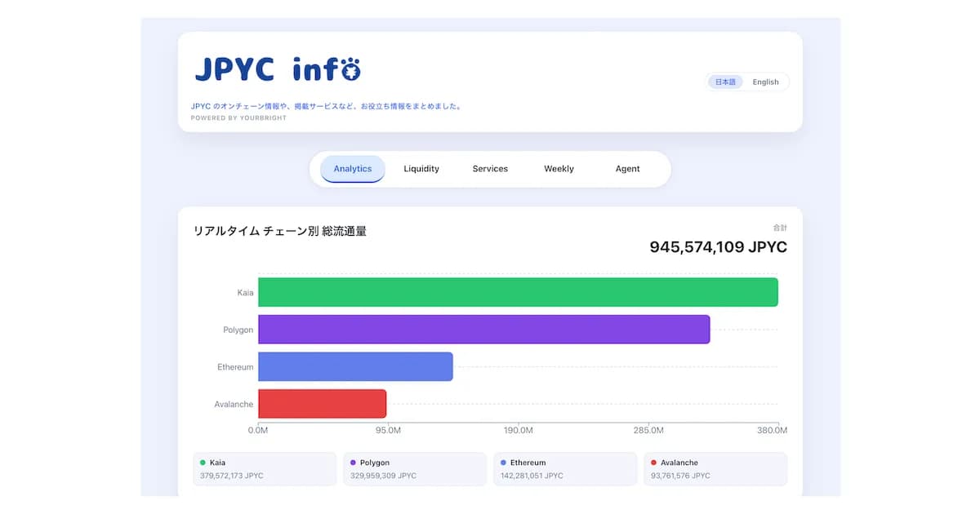
Task: Open the Services tab
Action: (x=490, y=169)
